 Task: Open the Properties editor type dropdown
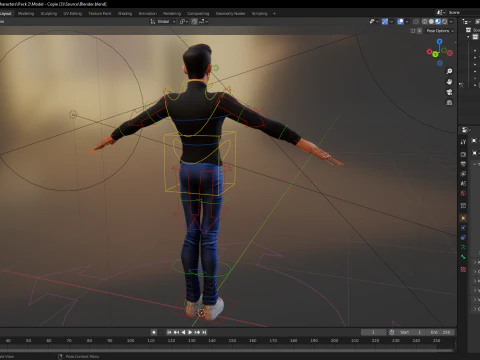coord(466,130)
